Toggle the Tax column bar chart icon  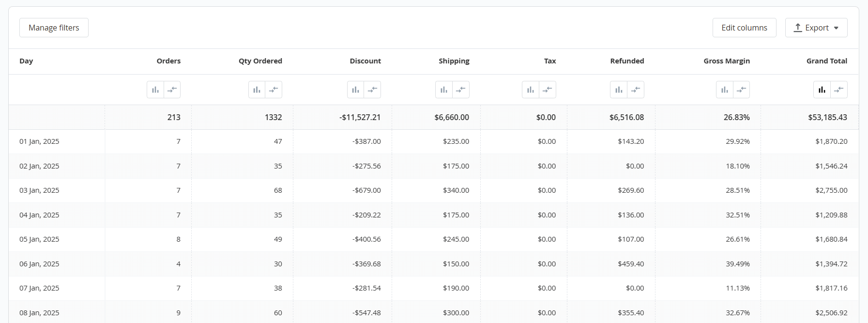point(531,90)
